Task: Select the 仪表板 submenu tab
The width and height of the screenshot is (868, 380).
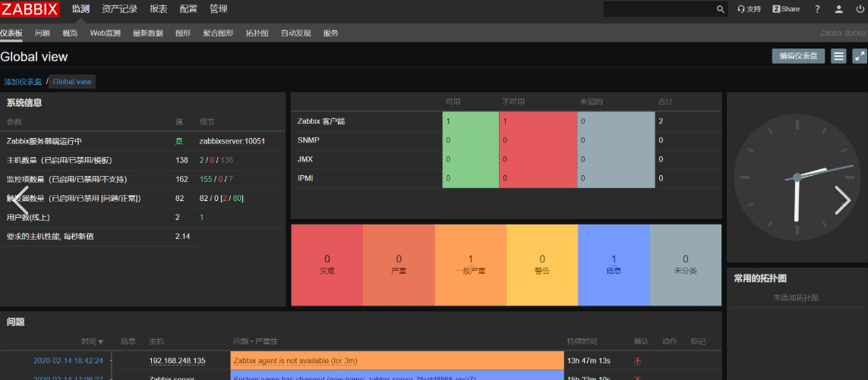Action: 11,33
